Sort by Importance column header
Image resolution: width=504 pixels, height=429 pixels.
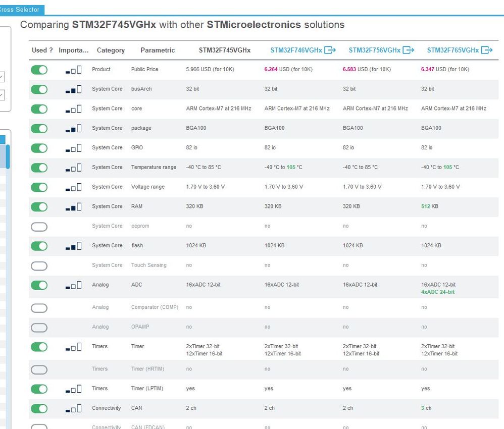(74, 50)
